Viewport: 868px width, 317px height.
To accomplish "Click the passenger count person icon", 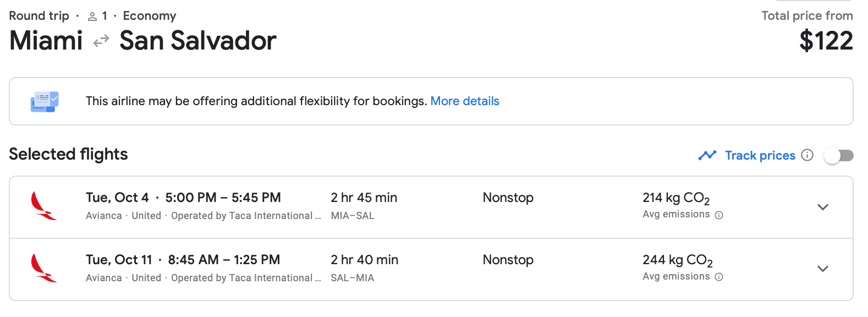I will tap(92, 17).
